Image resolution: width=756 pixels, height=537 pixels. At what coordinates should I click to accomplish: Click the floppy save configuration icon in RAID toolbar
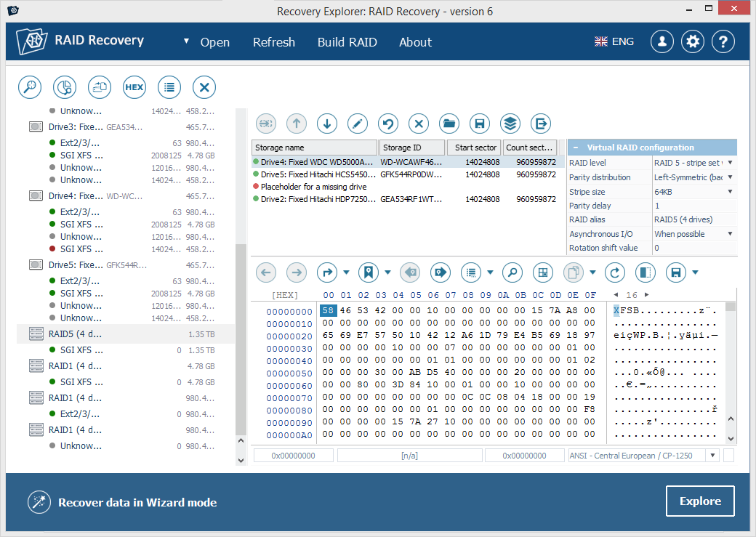480,124
